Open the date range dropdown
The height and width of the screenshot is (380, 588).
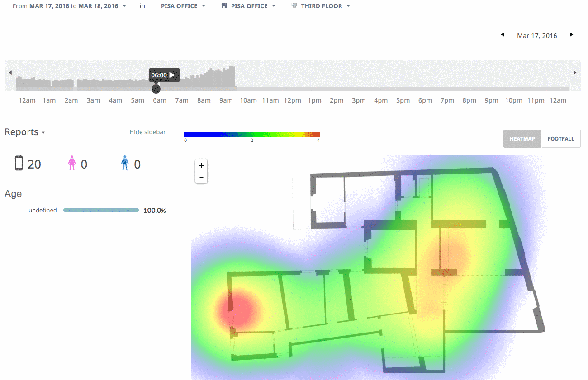tap(70, 6)
